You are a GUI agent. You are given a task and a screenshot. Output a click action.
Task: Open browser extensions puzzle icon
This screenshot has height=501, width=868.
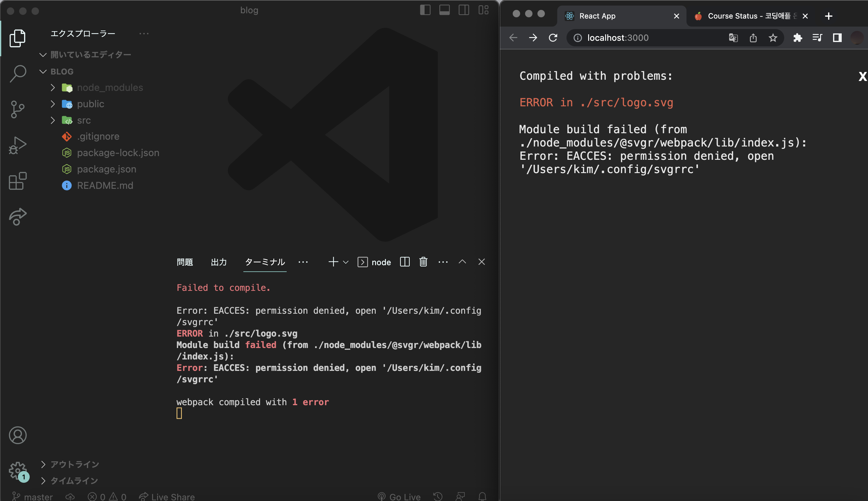coord(797,37)
